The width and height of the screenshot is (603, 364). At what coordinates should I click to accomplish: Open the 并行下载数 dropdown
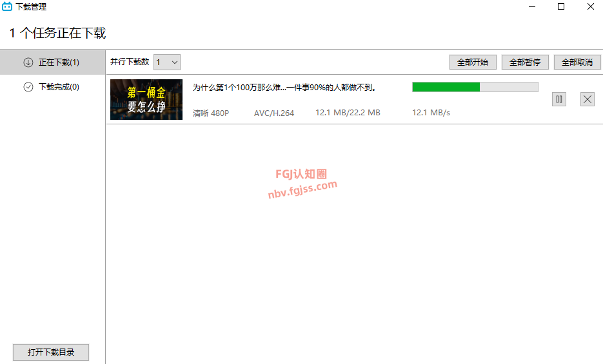click(x=167, y=62)
